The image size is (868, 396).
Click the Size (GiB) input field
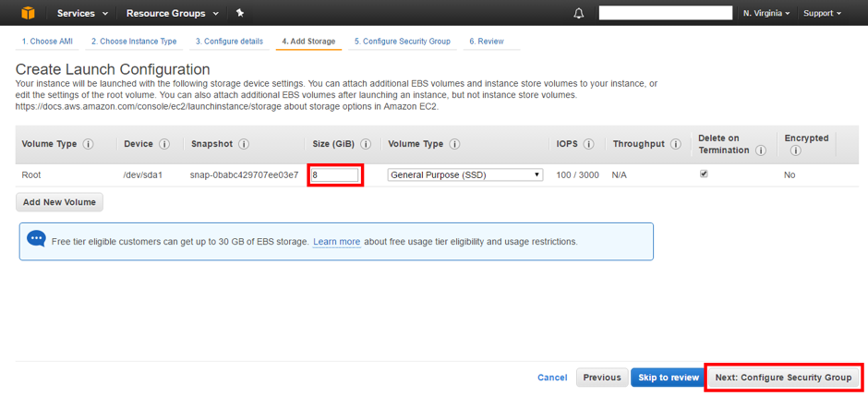click(x=335, y=174)
